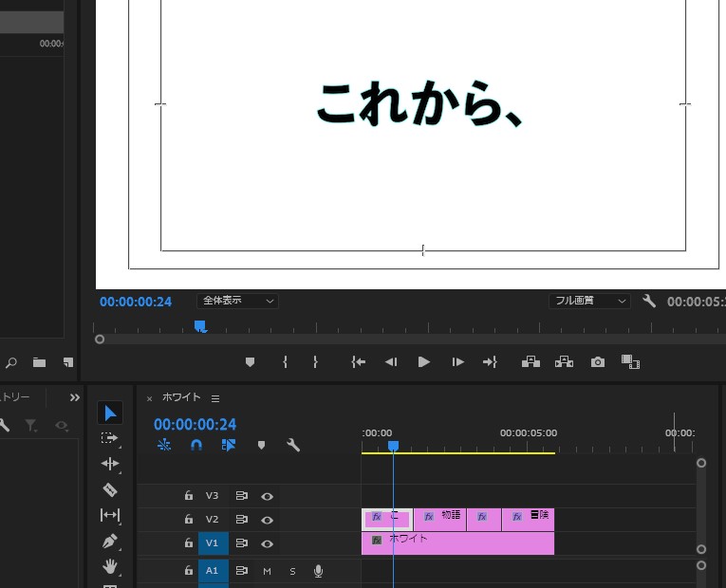Toggle snap in timeline magnet icon
726x588 pixels.
(x=196, y=445)
